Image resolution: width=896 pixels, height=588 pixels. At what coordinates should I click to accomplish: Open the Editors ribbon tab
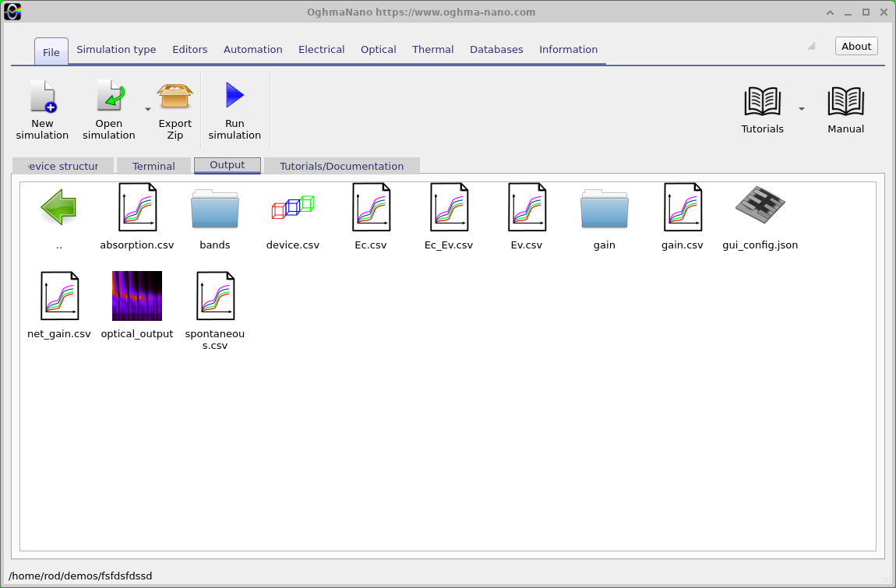(189, 50)
